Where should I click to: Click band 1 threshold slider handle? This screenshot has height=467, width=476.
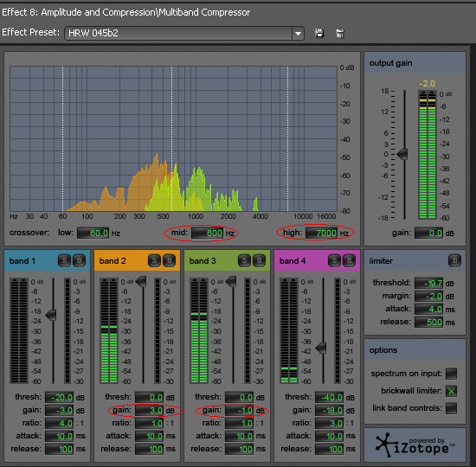coord(51,315)
